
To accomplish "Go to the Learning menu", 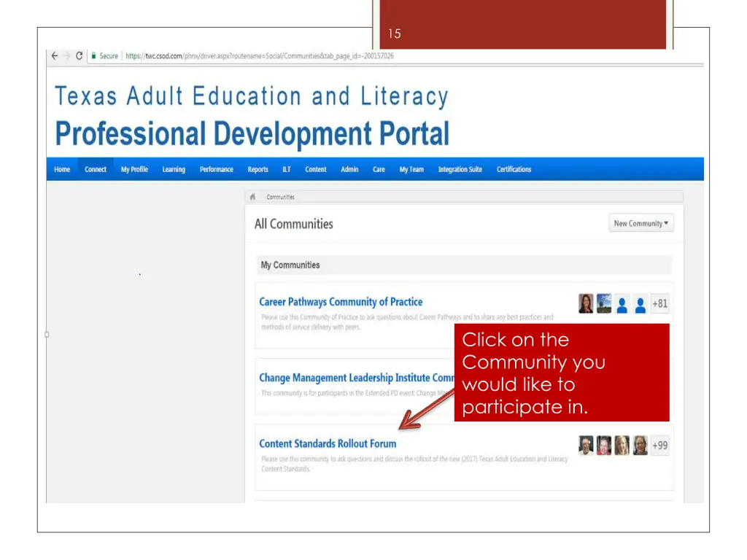I will (174, 169).
